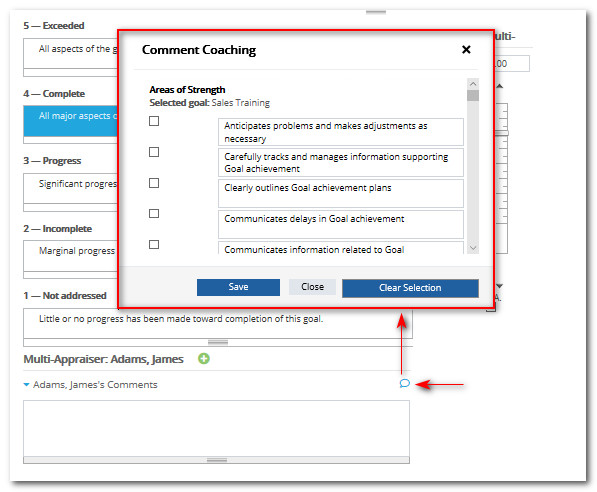597x492 pixels.
Task: Select the '4 — Complete' rating description
Action: pyautogui.click(x=71, y=121)
